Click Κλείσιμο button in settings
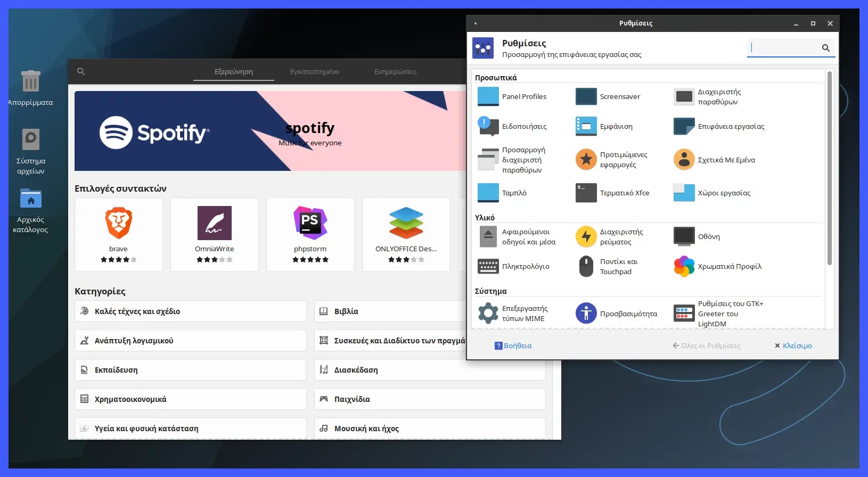Image resolution: width=868 pixels, height=477 pixels. [x=793, y=346]
